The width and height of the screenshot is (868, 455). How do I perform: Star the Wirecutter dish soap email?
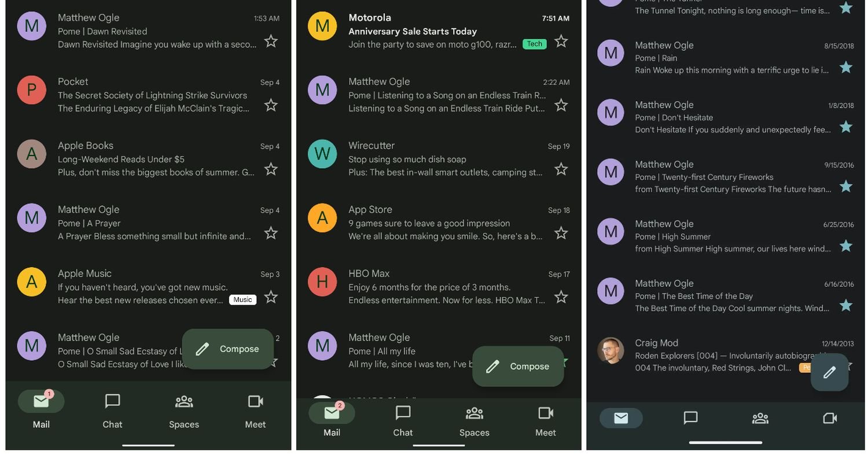[x=561, y=169]
